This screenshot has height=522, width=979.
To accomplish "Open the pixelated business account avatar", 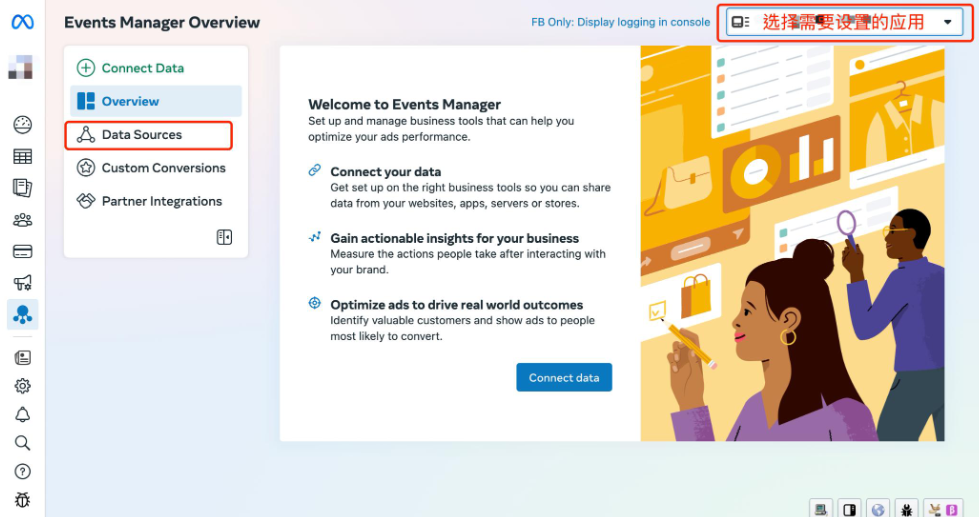I will click(21, 67).
